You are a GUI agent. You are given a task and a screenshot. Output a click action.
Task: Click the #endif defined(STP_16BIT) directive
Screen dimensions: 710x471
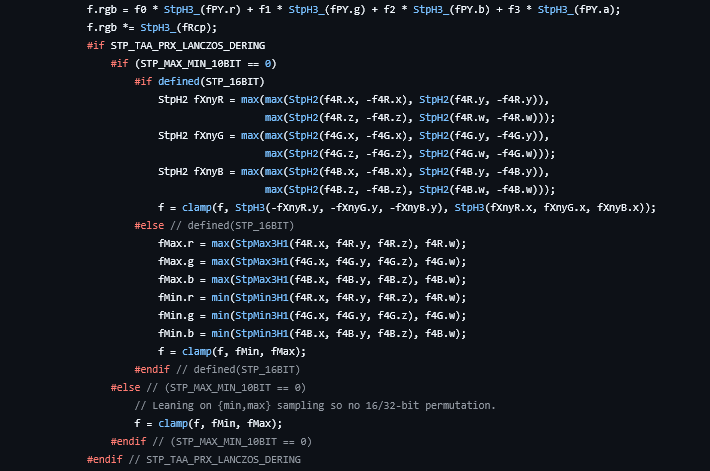click(217, 370)
